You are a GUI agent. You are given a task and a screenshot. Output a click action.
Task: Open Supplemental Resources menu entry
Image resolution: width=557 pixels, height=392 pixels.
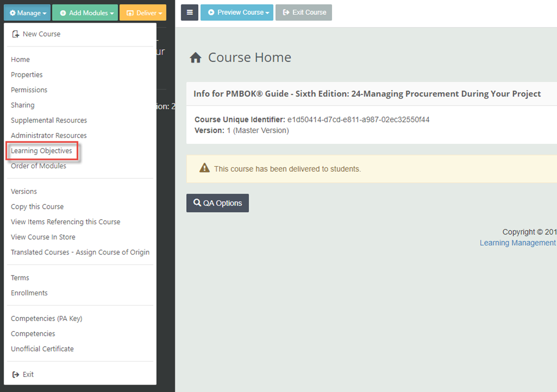click(49, 120)
